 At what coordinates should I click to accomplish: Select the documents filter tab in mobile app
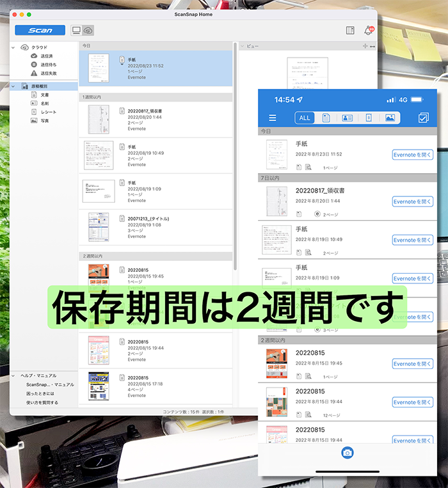326,118
